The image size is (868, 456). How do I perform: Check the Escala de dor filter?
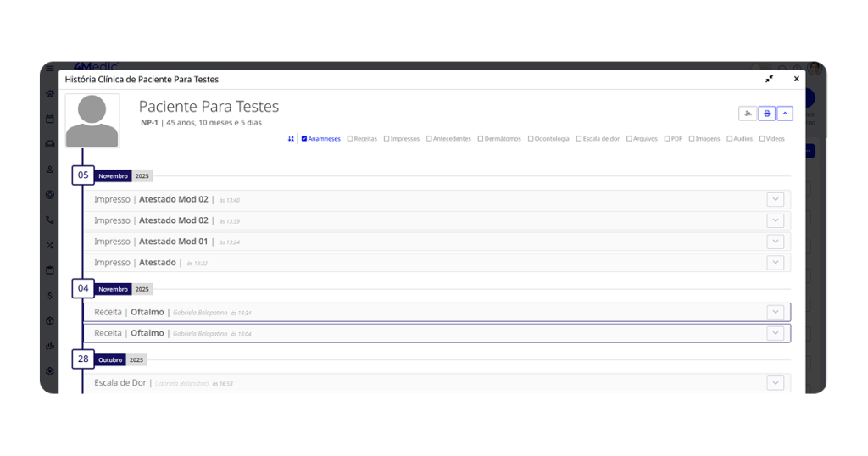[x=579, y=139]
